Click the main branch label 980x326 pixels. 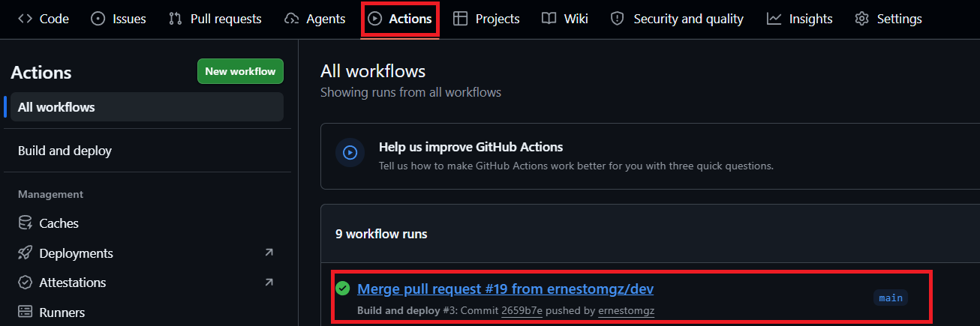click(x=891, y=298)
